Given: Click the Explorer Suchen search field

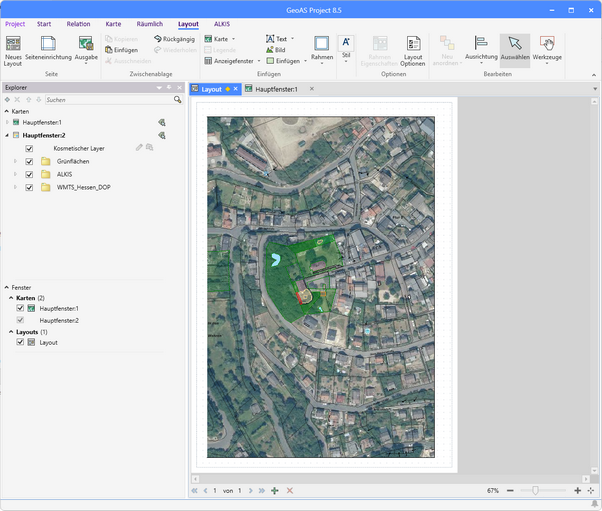Looking at the screenshot, I should tap(109, 100).
